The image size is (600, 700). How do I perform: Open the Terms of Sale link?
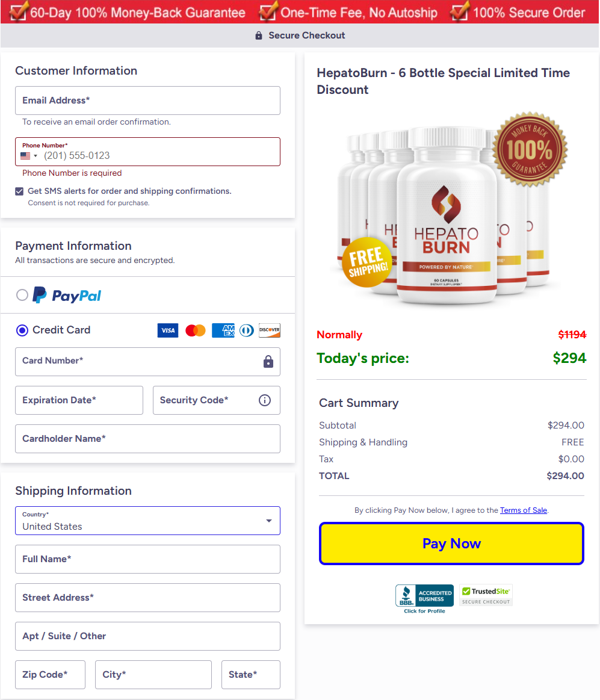[x=523, y=510]
